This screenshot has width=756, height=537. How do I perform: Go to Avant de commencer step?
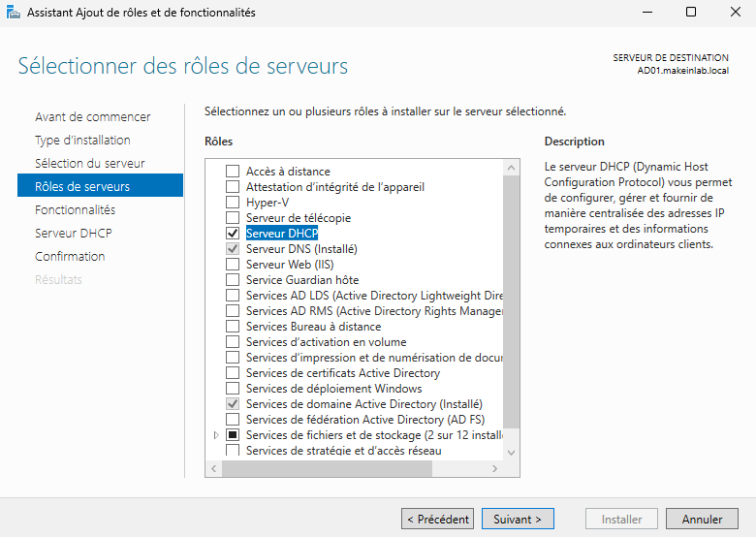coord(93,117)
